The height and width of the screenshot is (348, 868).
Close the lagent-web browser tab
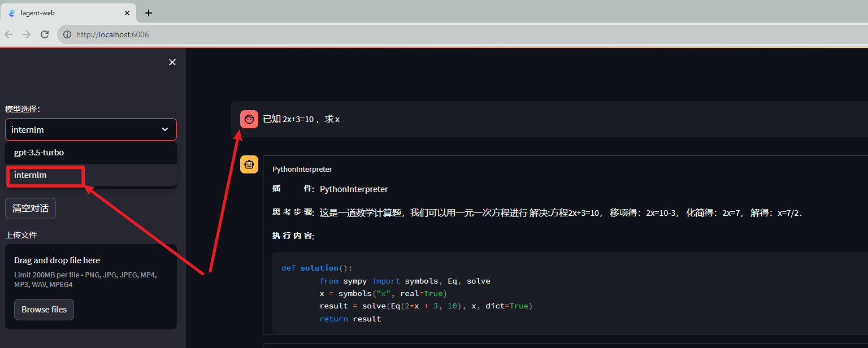point(127,13)
